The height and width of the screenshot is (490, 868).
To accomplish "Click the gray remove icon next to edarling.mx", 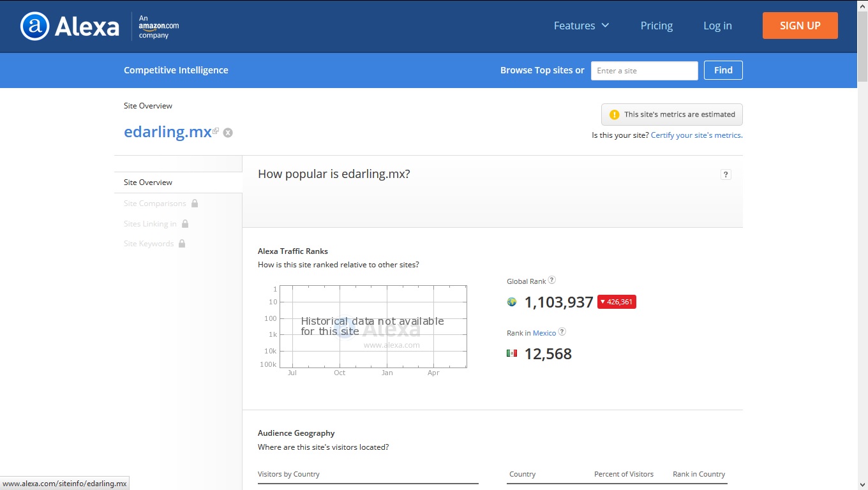I will (x=228, y=133).
